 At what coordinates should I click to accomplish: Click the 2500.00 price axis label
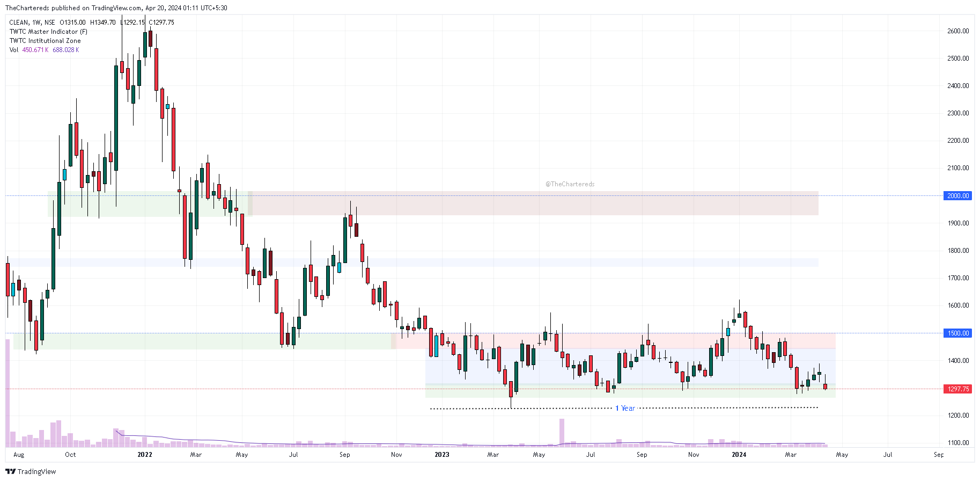958,59
